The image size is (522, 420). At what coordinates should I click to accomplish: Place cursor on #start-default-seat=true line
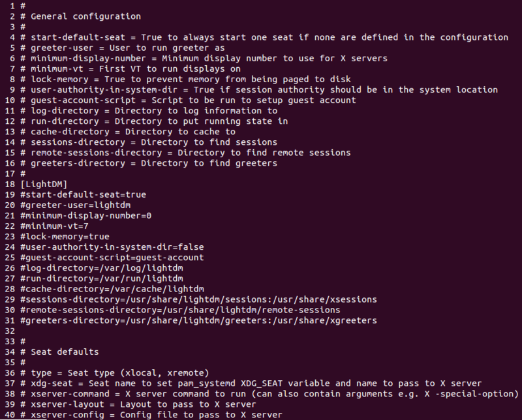(83, 195)
